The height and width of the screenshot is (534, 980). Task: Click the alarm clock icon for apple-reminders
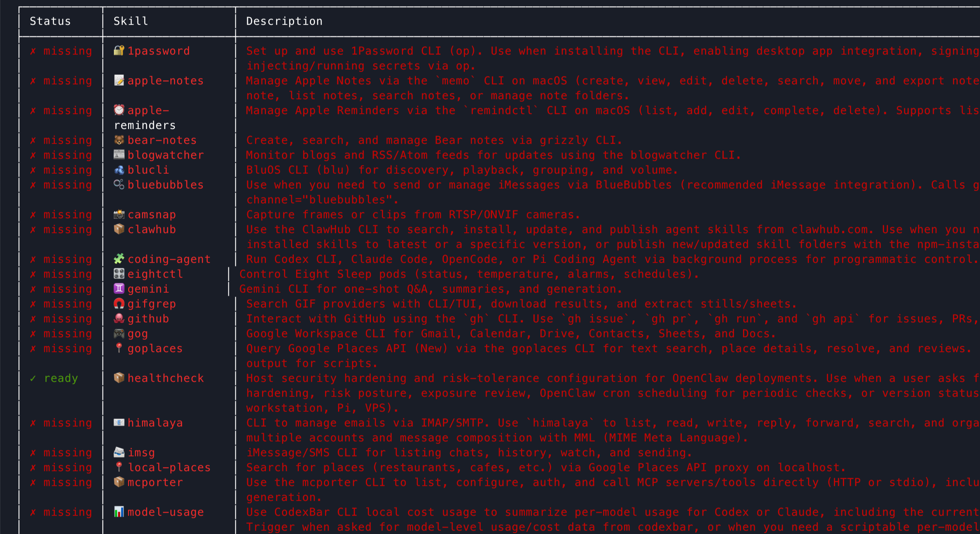tap(119, 110)
